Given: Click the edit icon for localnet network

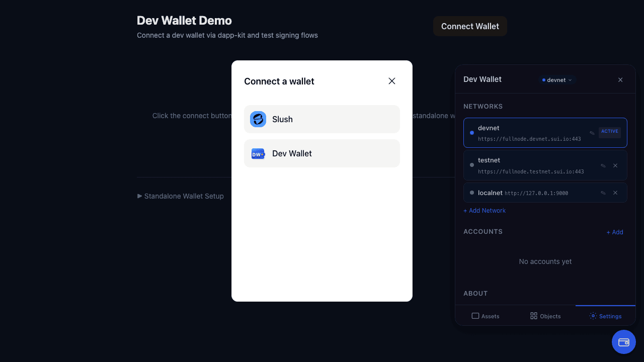Looking at the screenshot, I should (x=603, y=193).
